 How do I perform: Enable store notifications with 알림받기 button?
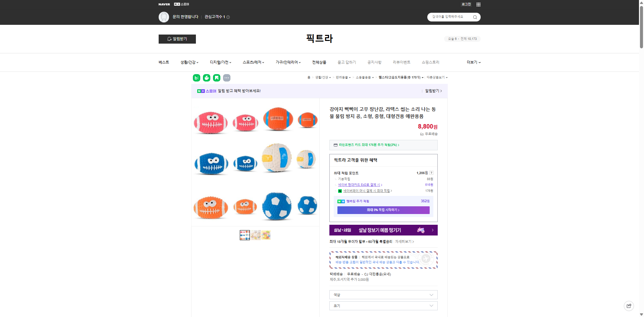click(177, 39)
